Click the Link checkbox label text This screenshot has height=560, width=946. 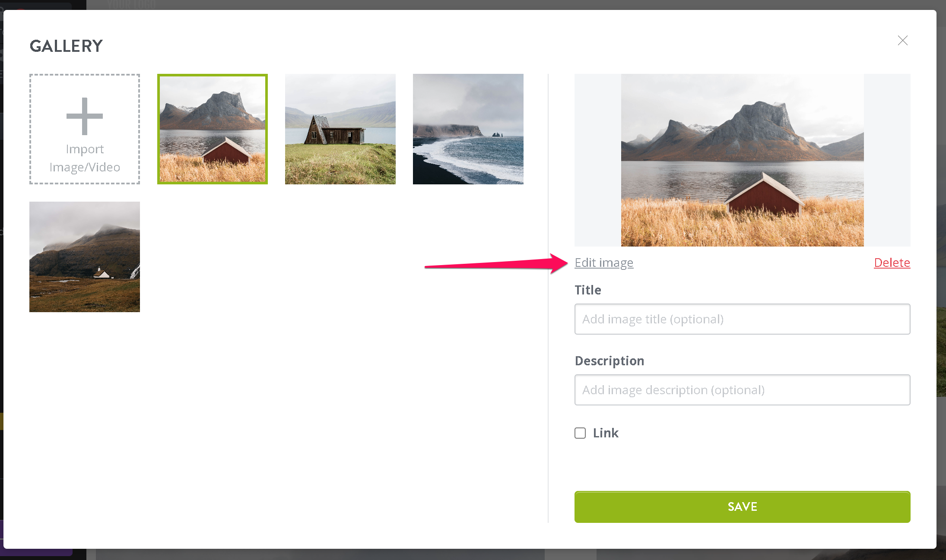pyautogui.click(x=606, y=433)
